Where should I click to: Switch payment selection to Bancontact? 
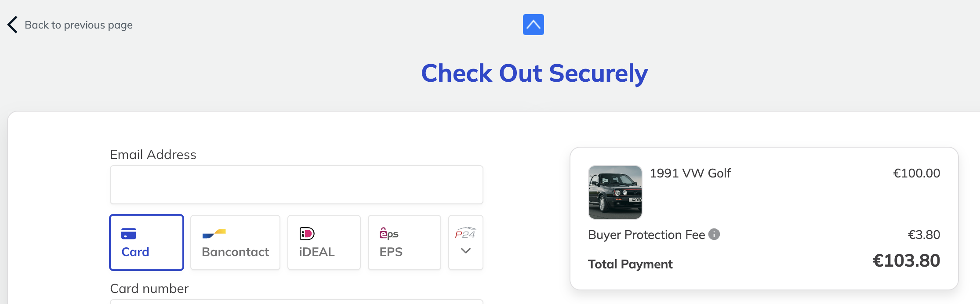[235, 242]
